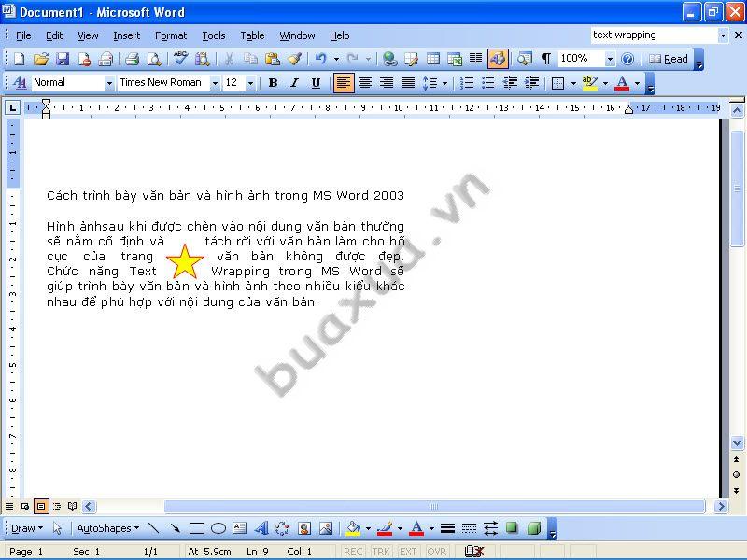The width and height of the screenshot is (747, 560).
Task: Toggle bulleted list formatting
Action: coord(488,83)
